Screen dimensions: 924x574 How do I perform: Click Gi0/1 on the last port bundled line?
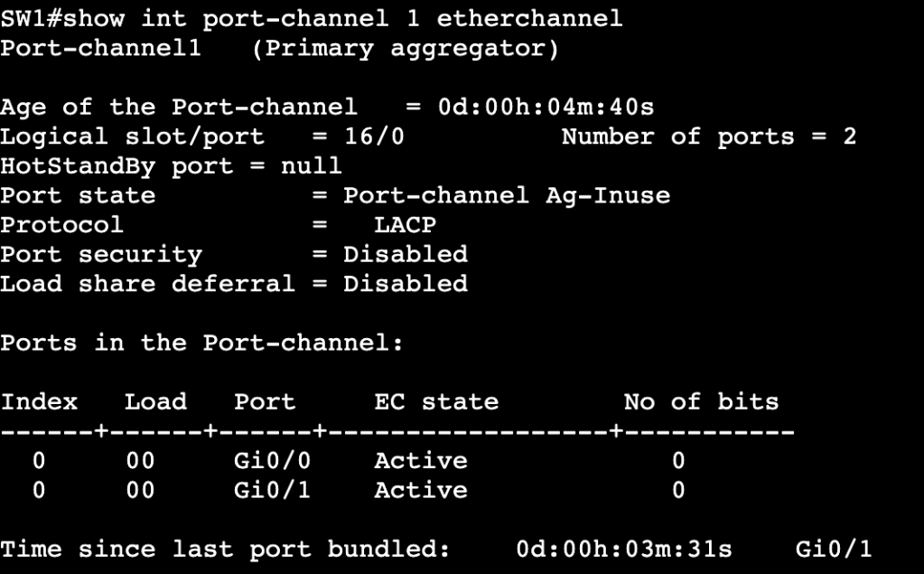(834, 550)
